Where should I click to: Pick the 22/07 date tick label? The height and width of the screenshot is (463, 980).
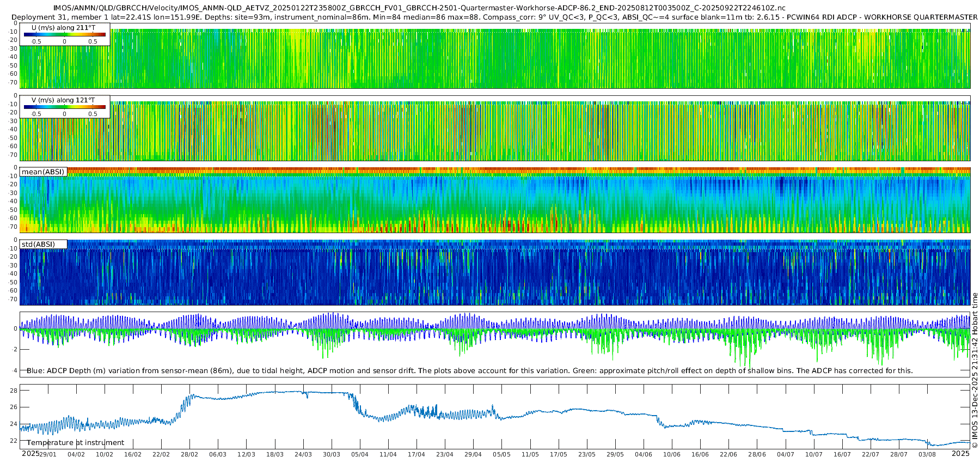coord(871,454)
